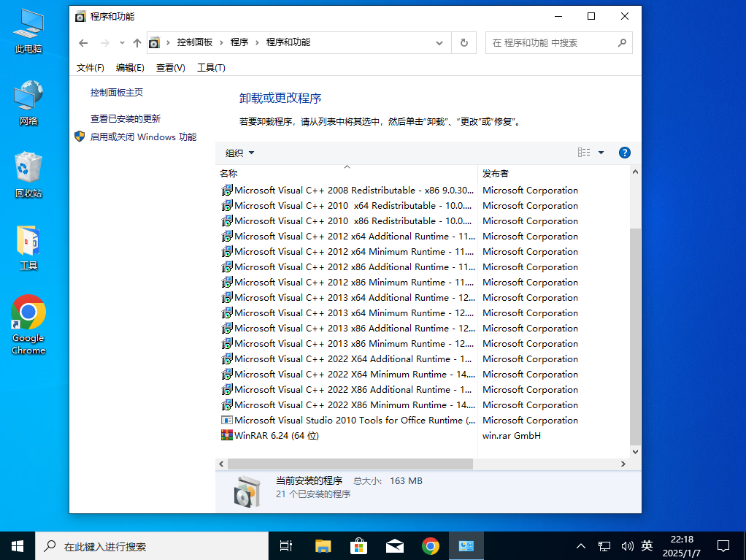Viewport: 746px width, 560px height.
Task: Open the 工具(T) menu
Action: [209, 67]
